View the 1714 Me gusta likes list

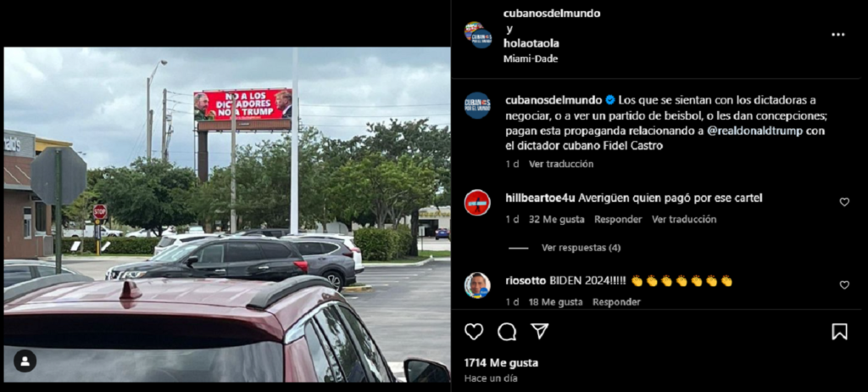(x=501, y=363)
